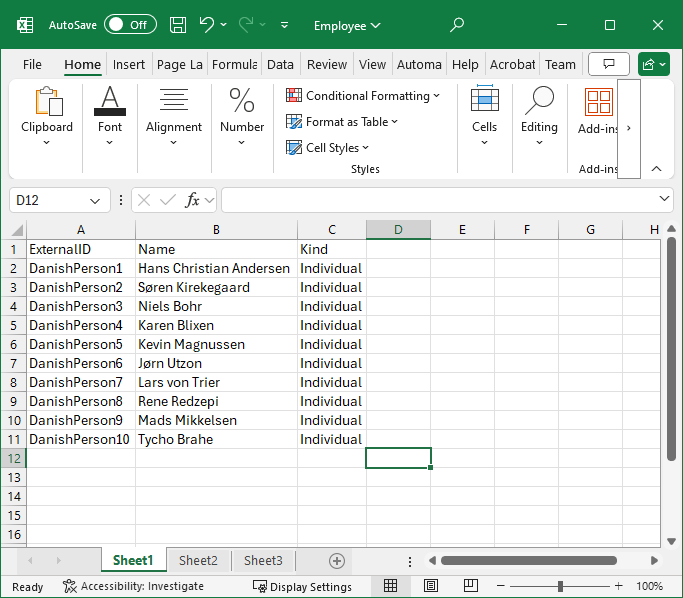Click the Insert Function fx icon

(193, 200)
